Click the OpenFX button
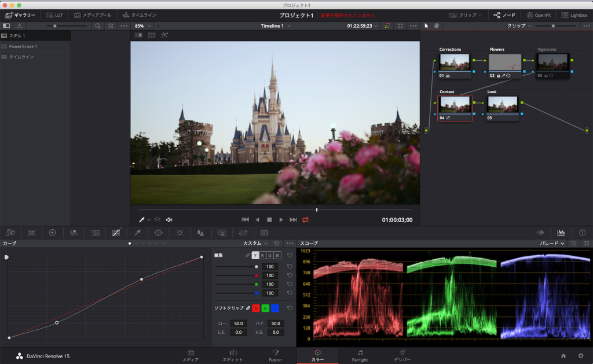The width and height of the screenshot is (593, 364). tap(537, 15)
